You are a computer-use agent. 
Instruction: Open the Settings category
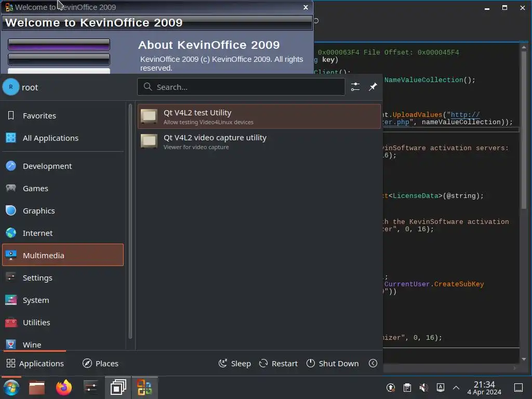[63, 278]
